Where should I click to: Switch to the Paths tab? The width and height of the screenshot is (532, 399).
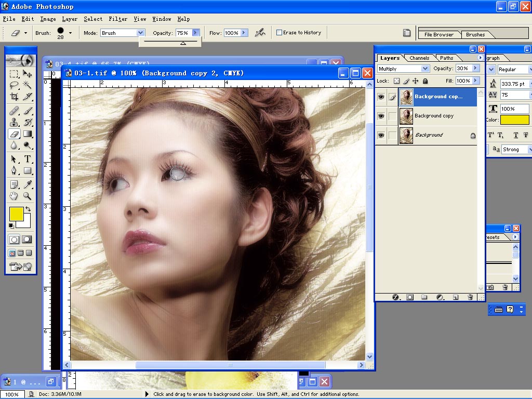coord(446,58)
